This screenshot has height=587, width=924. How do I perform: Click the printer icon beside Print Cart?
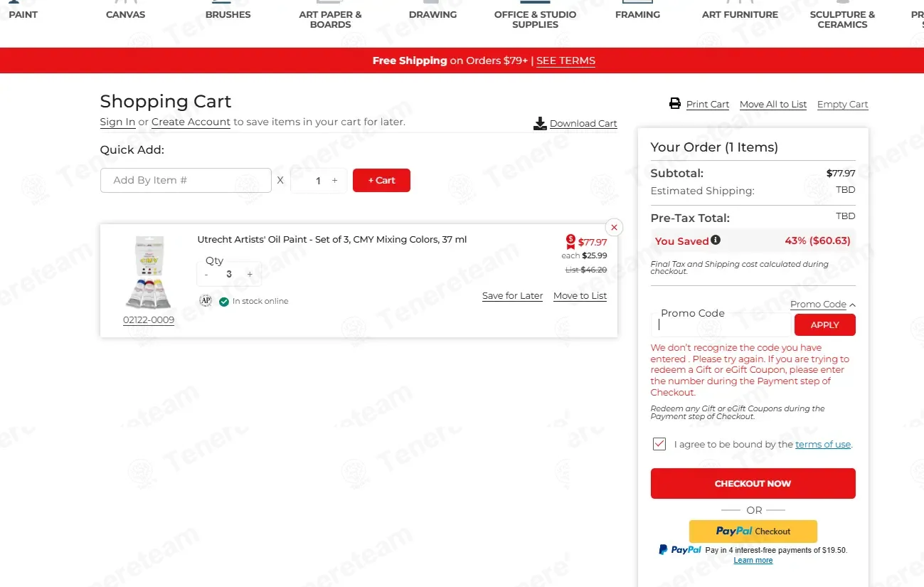point(675,104)
